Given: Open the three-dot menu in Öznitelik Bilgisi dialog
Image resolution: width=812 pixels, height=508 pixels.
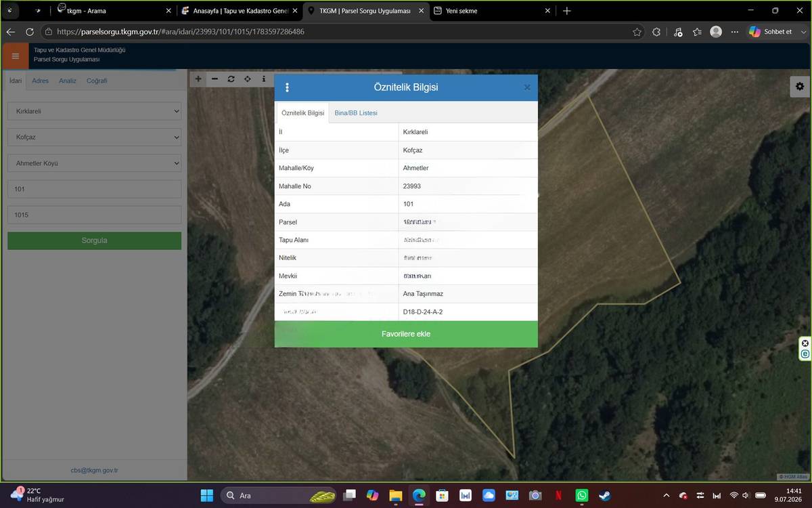Looking at the screenshot, I should pyautogui.click(x=288, y=87).
